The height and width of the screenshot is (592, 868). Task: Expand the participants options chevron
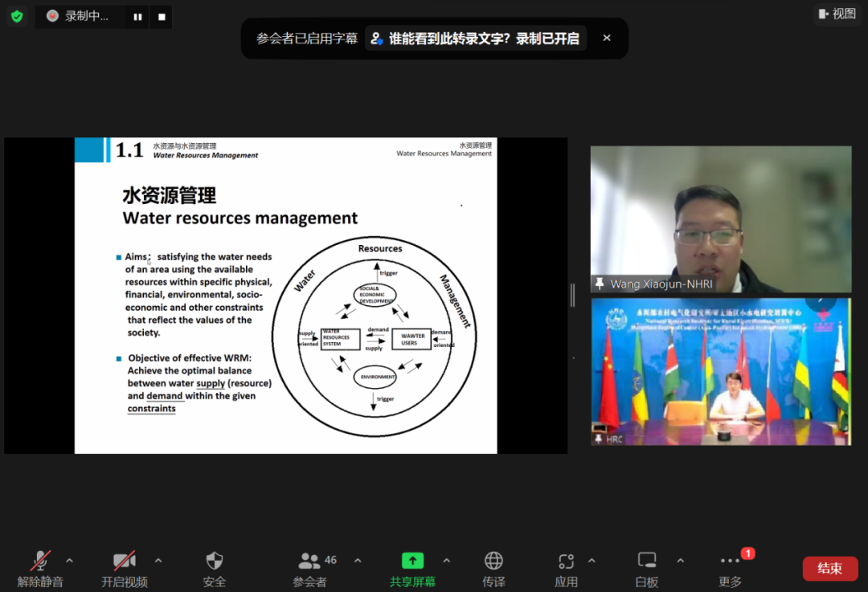358,561
